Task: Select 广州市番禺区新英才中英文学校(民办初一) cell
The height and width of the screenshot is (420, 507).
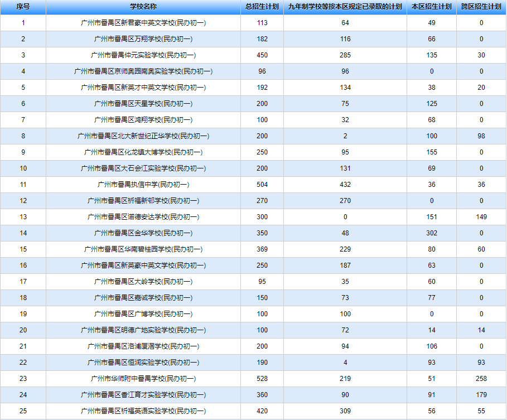Action: [x=143, y=88]
